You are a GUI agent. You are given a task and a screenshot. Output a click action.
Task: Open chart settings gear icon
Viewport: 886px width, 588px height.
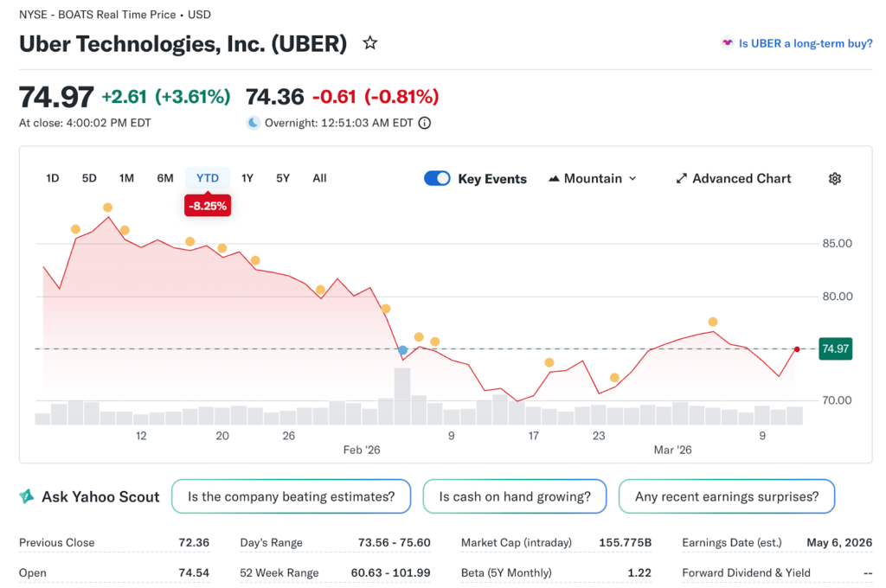coord(834,179)
